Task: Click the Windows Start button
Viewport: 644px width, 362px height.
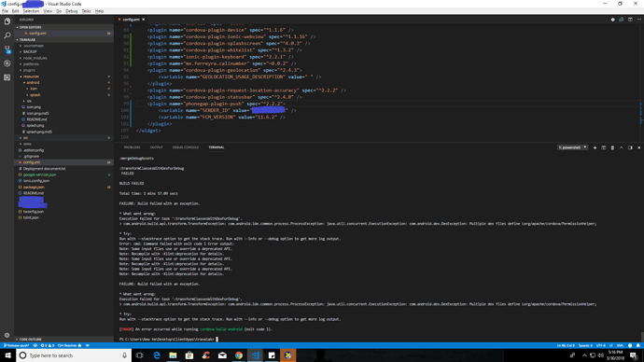Action: pyautogui.click(x=7, y=355)
